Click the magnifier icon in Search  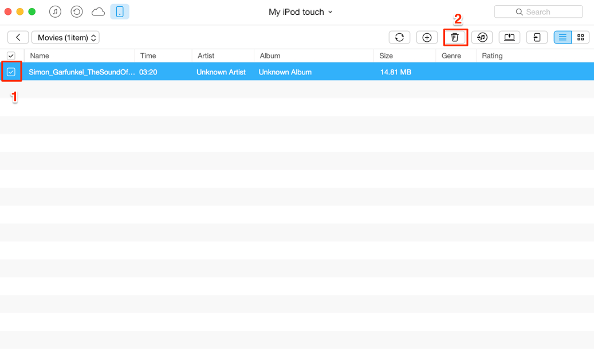(x=520, y=12)
